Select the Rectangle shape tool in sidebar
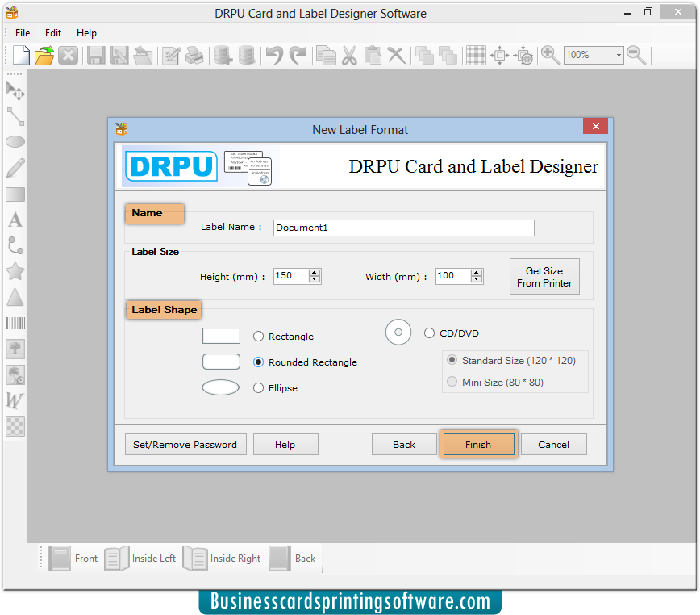Screen dimensions: 700x615 [x=15, y=195]
